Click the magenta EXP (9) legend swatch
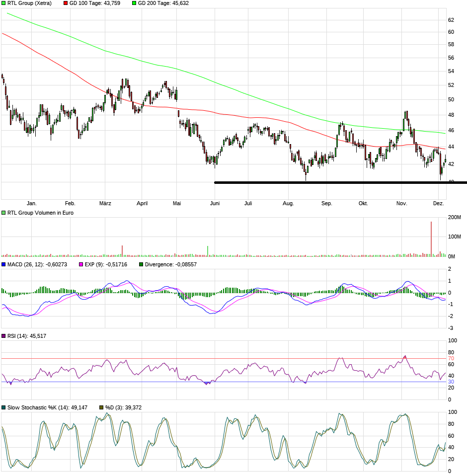The width and height of the screenshot is (467, 476). point(81,264)
